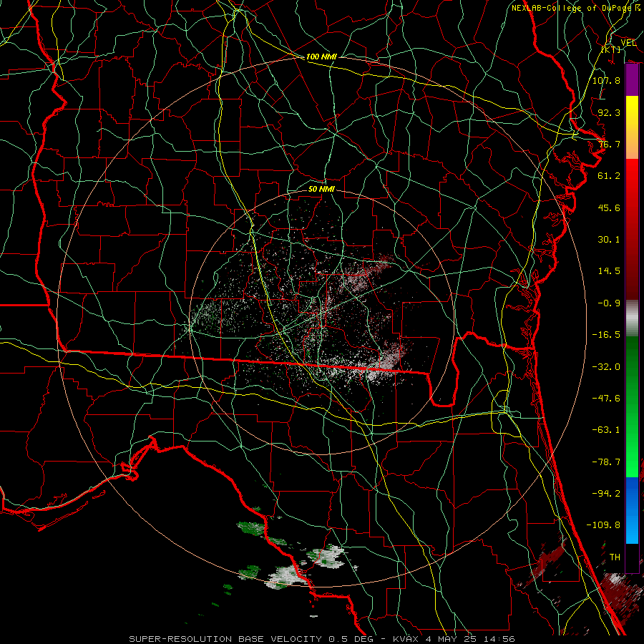This screenshot has width=644, height=644.
Task: Click the "VEL" legend title
Action: 628,43
